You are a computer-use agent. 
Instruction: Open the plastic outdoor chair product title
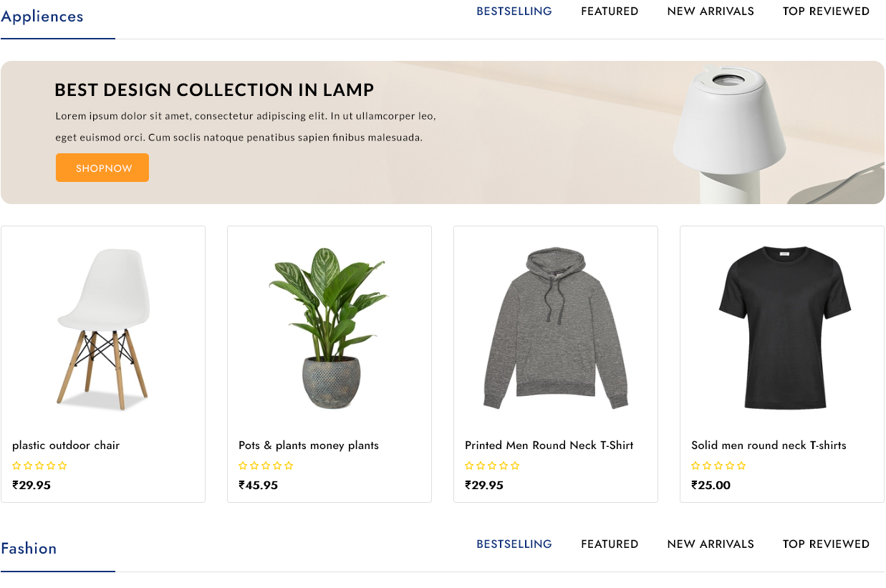point(66,445)
